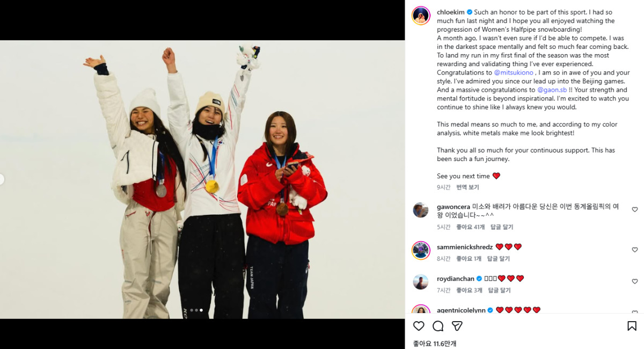Like sammienickshredz's comment heart
This screenshot has width=644, height=349.
coord(635,250)
